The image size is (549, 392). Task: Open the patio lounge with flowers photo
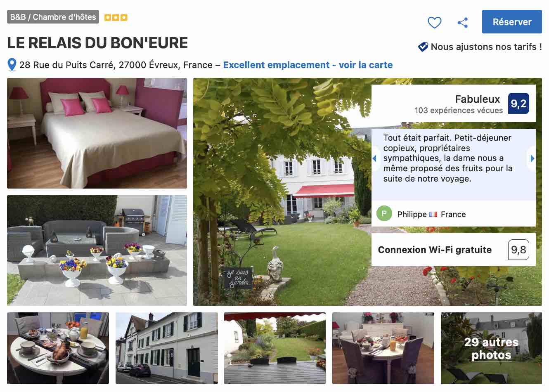(97, 250)
